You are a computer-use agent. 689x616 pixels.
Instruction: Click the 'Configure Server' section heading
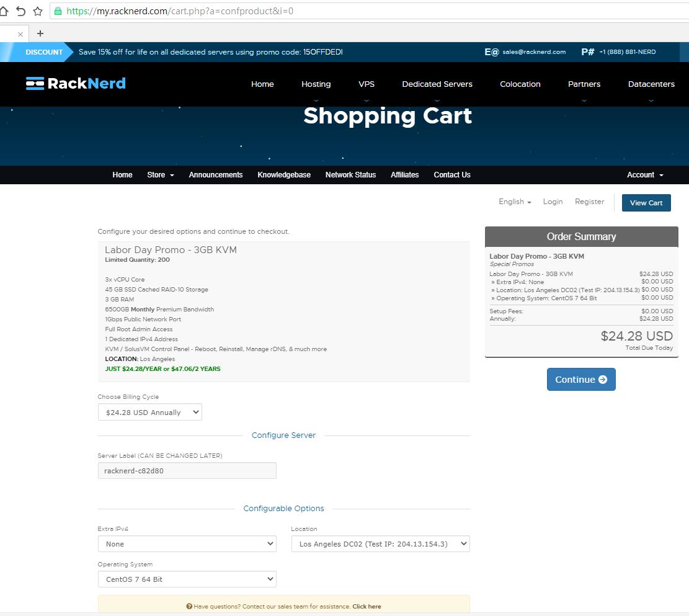(x=283, y=435)
